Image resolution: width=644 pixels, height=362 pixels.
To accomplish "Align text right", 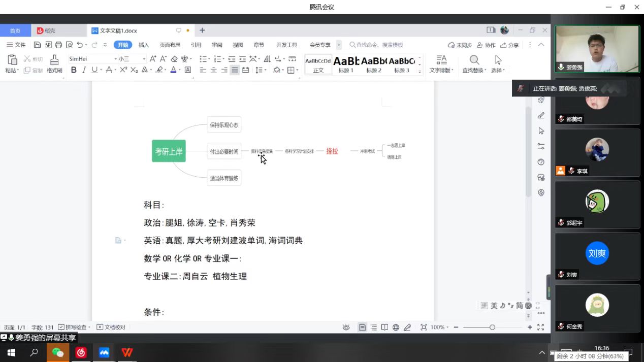I will pos(224,70).
